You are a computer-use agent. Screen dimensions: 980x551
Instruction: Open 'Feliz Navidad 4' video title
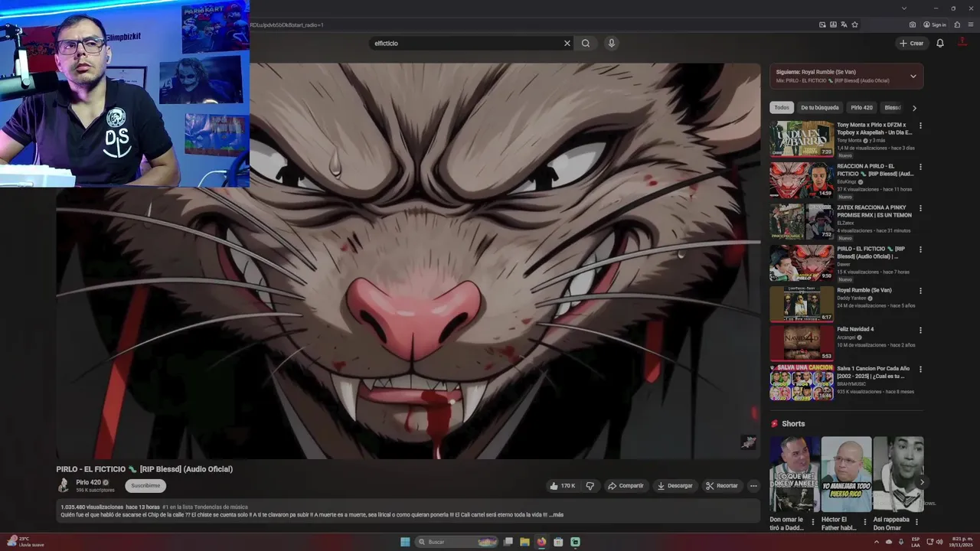pos(855,329)
